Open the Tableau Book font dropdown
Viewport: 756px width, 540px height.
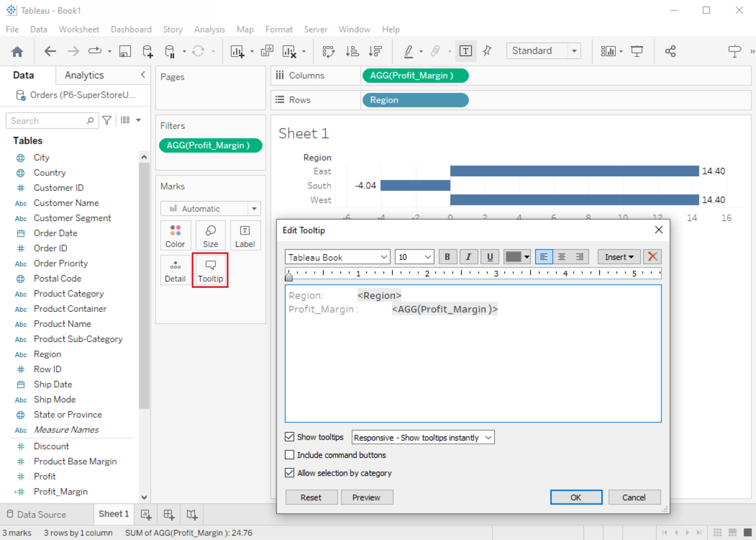coord(338,257)
